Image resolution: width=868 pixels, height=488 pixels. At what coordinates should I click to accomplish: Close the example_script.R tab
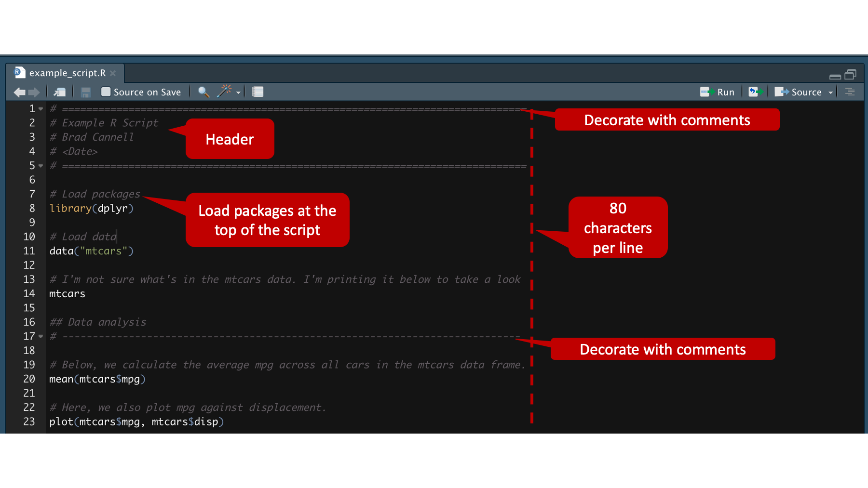(x=113, y=73)
